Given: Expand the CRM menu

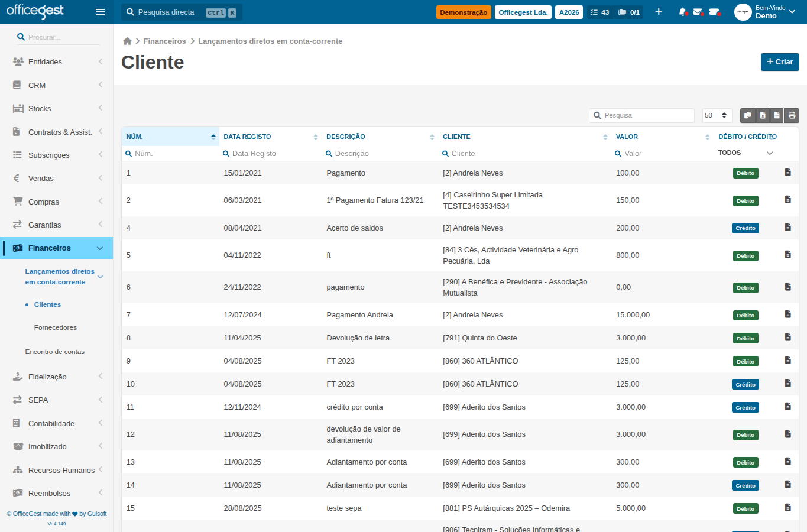Looking at the screenshot, I should click(x=56, y=85).
